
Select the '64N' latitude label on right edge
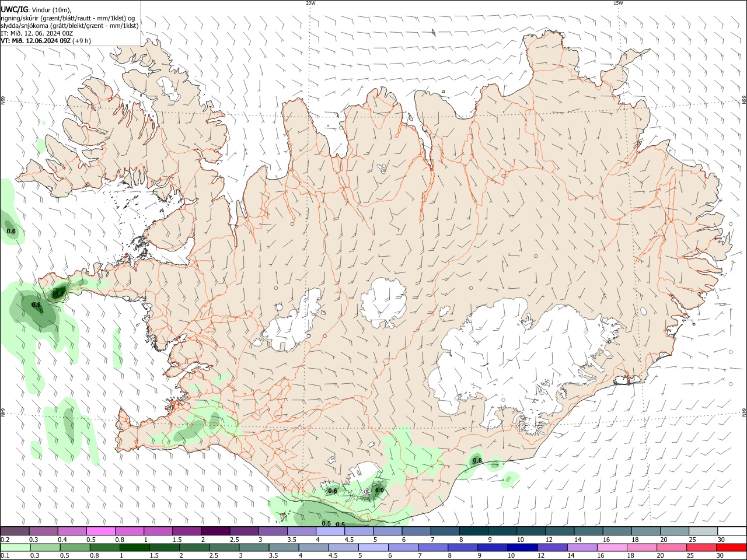[744, 412]
